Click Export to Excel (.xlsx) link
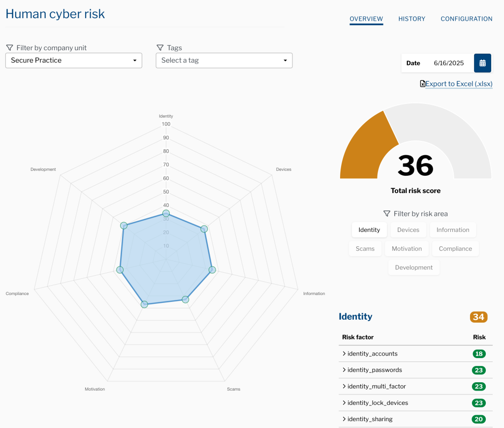504x428 pixels. pos(459,84)
